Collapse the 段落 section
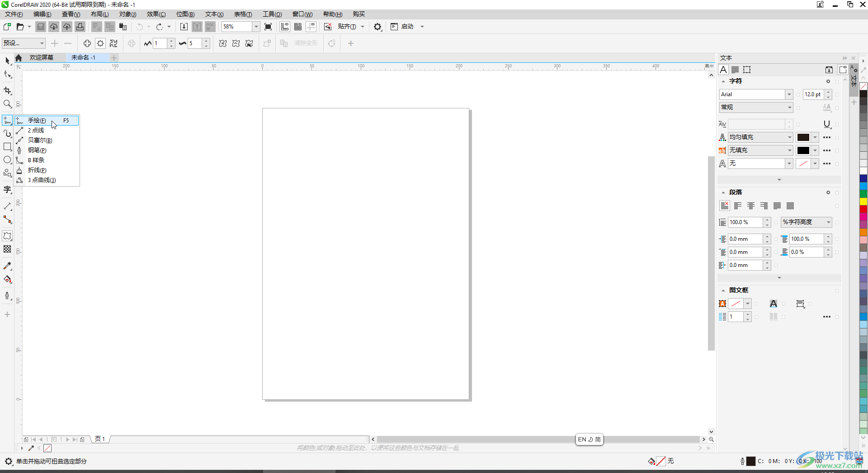This screenshot has height=473, width=868. pyautogui.click(x=723, y=192)
